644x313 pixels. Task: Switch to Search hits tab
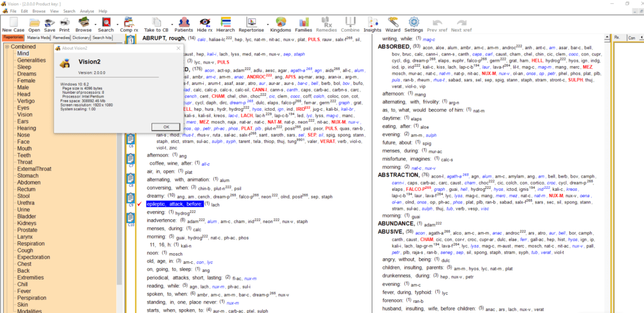[x=103, y=37]
